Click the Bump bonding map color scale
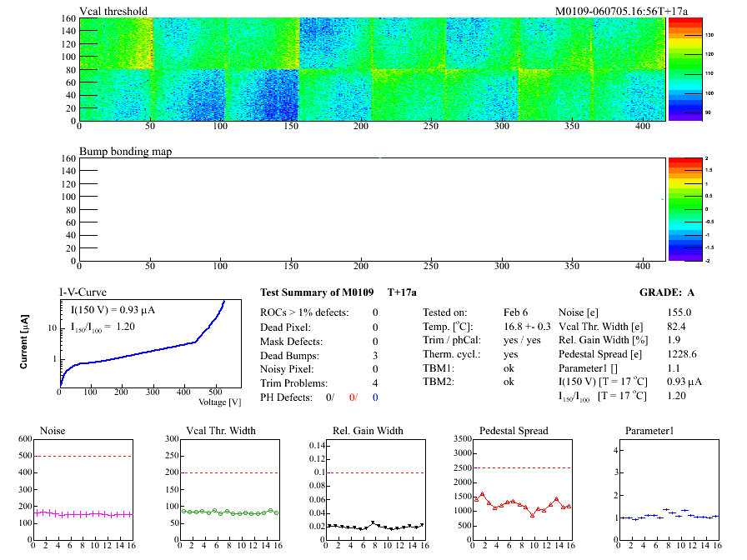Screen dimensions: 747x560 coord(682,208)
